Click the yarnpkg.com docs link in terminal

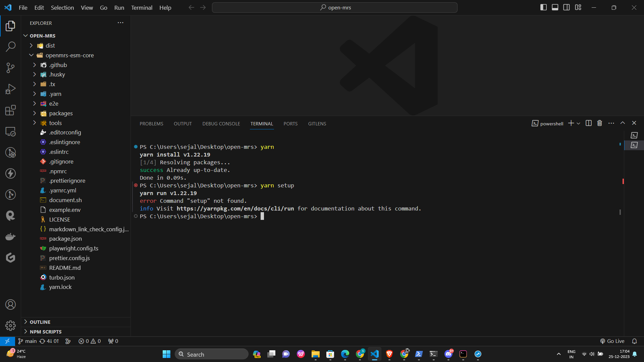(x=235, y=208)
